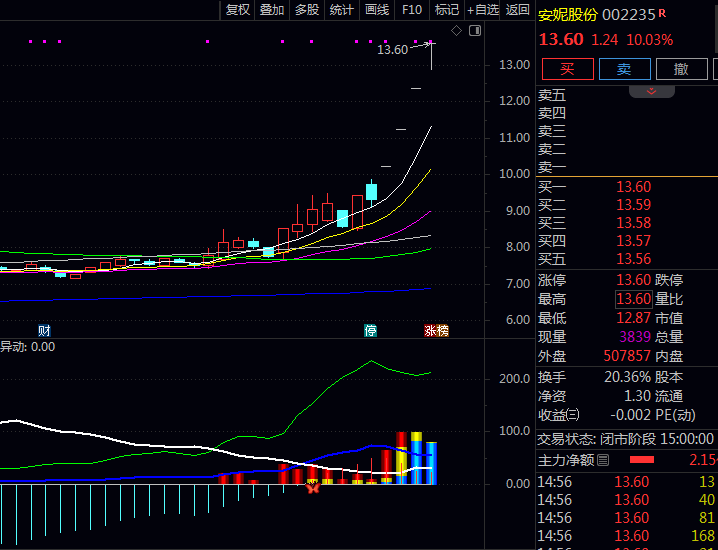Screen dimensions: 718x550
Task: Open the 统计 statistics menu
Action: click(342, 10)
